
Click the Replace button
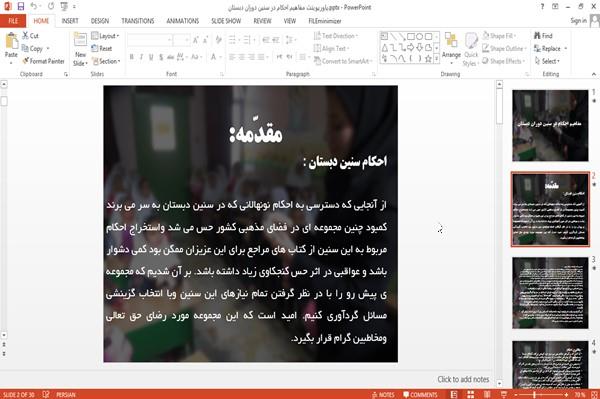click(x=548, y=49)
